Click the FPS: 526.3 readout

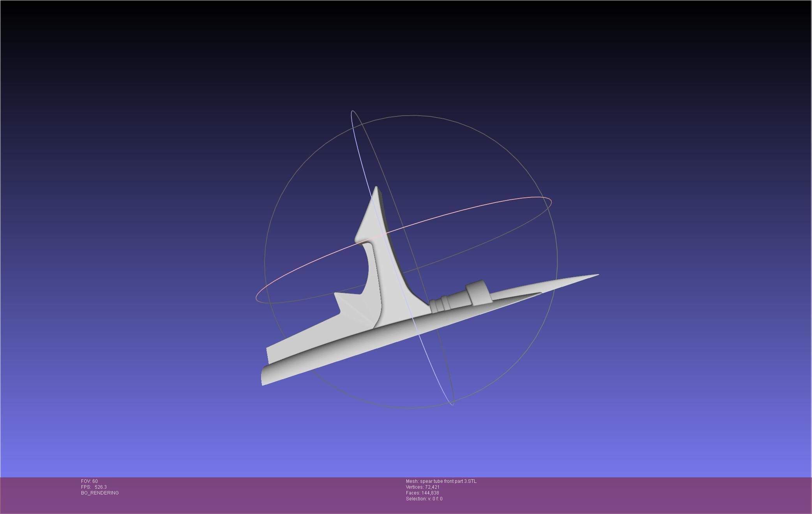94,487
